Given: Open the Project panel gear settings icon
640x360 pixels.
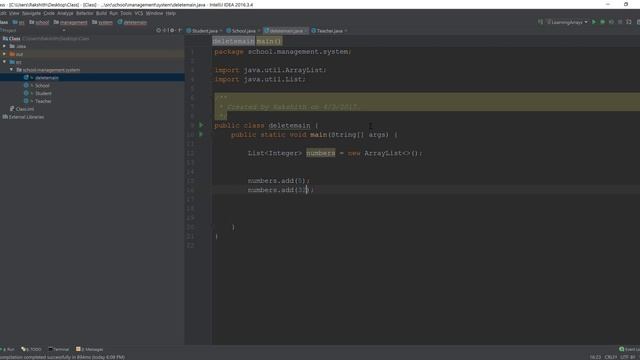Looking at the screenshot, I should [x=172, y=30].
